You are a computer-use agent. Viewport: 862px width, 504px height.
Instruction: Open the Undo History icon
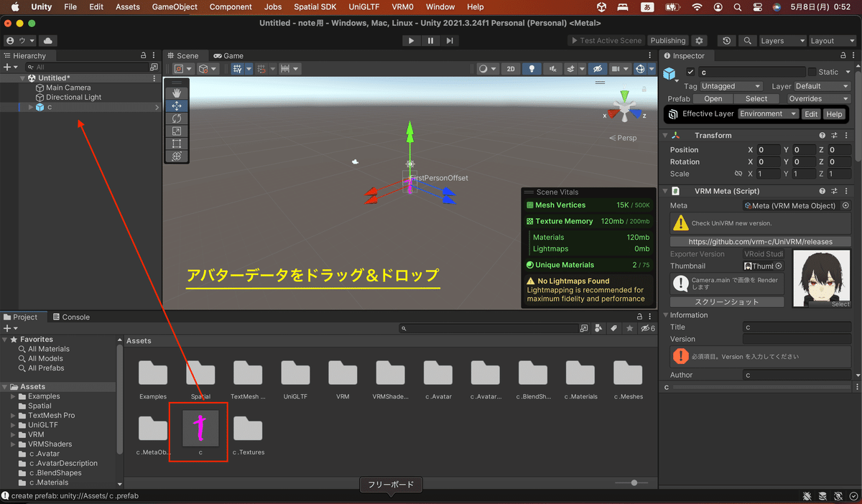pos(727,41)
